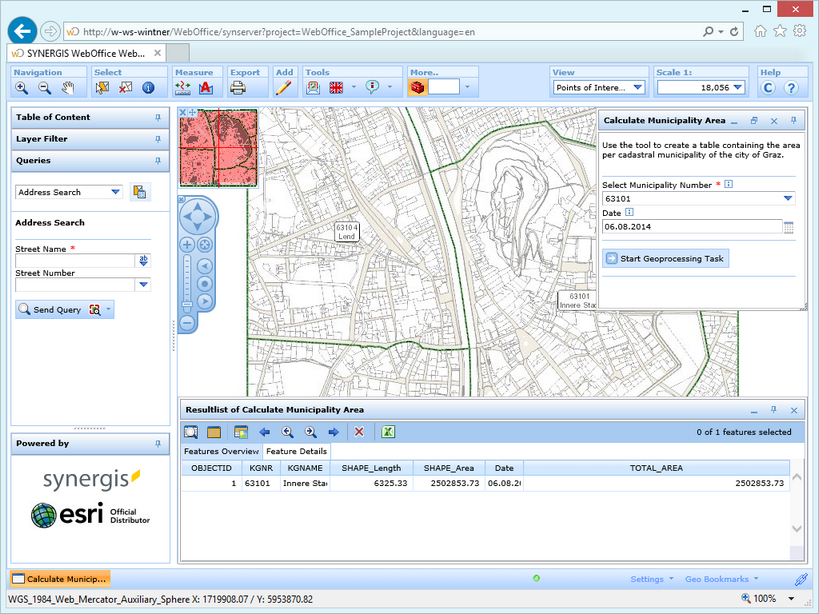Export the result list to Excel
This screenshot has height=614, width=819.
point(387,432)
